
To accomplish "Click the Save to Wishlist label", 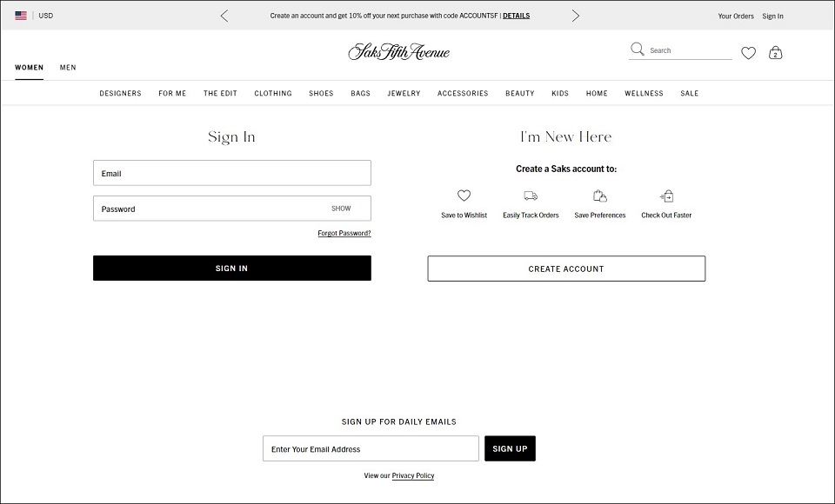I will 464,215.
